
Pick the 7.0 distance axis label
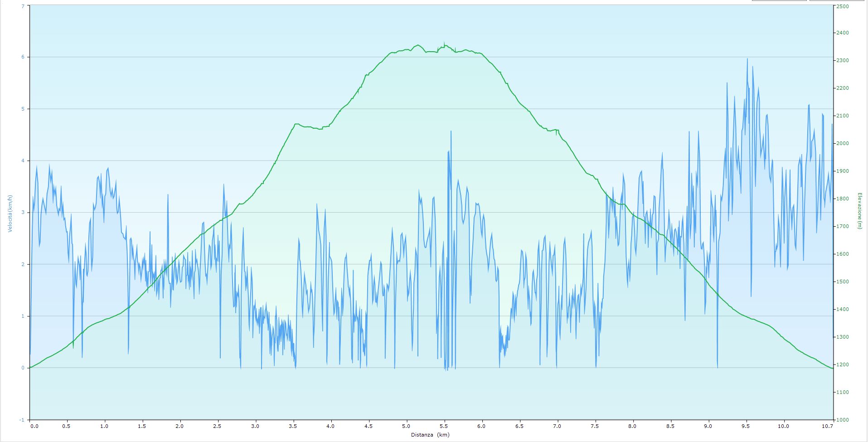558,426
